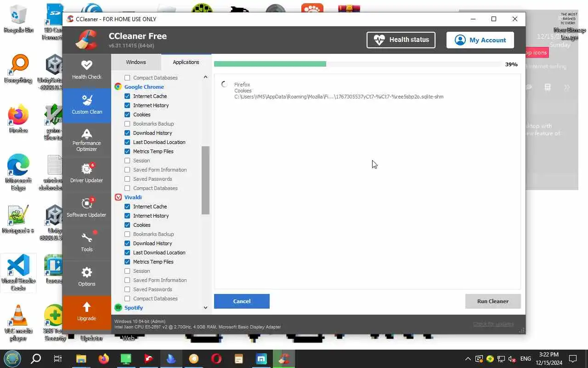Show hidden system tray icons
The image size is (588, 368).
[x=468, y=358]
